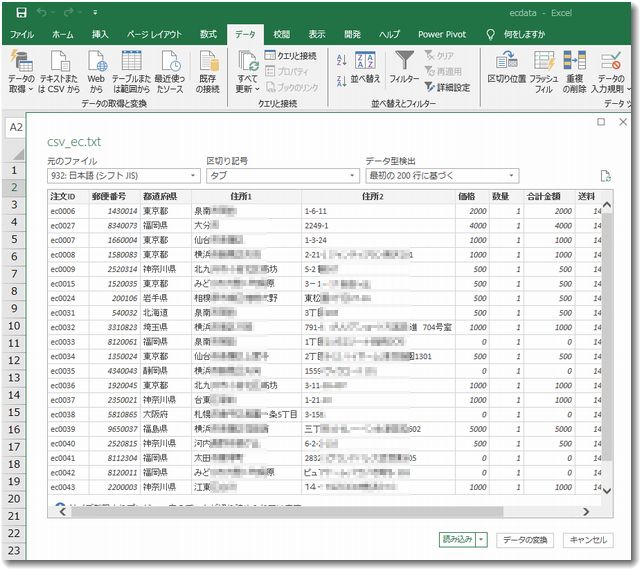Select worksheet row header 10
The width and height of the screenshot is (640, 569).
coord(14,326)
